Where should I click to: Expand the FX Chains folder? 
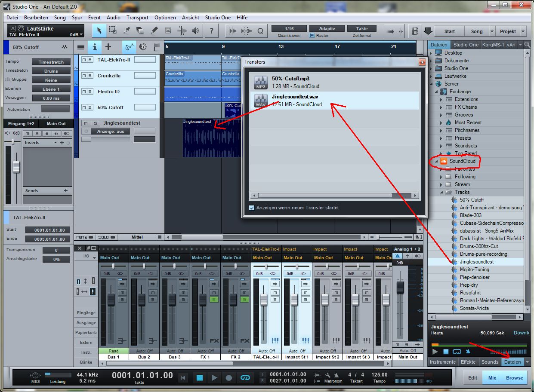(441, 107)
